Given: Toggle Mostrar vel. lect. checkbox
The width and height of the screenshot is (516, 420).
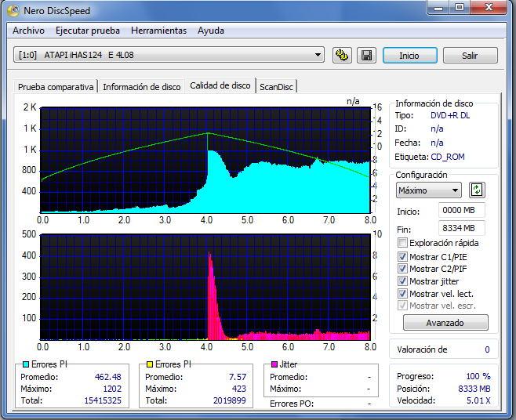Looking at the screenshot, I should (x=403, y=294).
